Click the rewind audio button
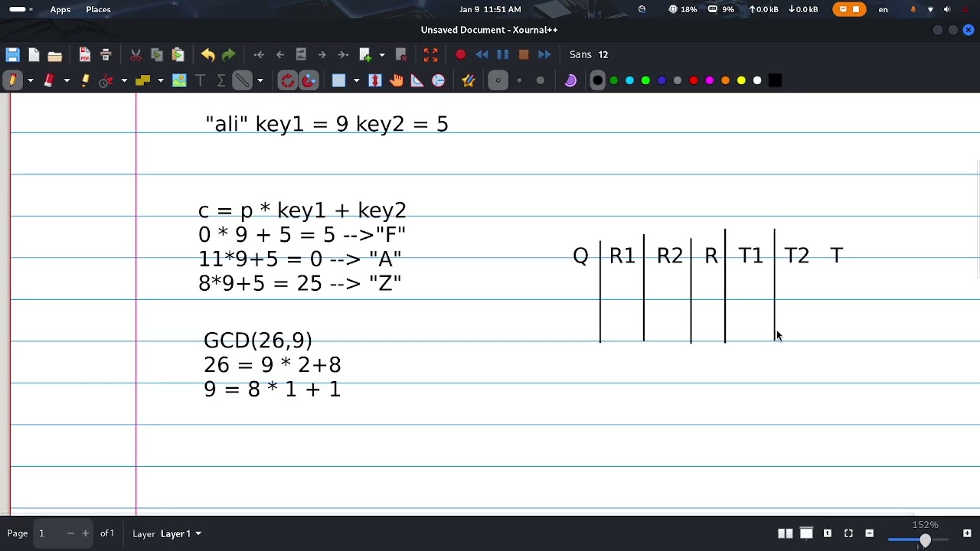 tap(482, 54)
